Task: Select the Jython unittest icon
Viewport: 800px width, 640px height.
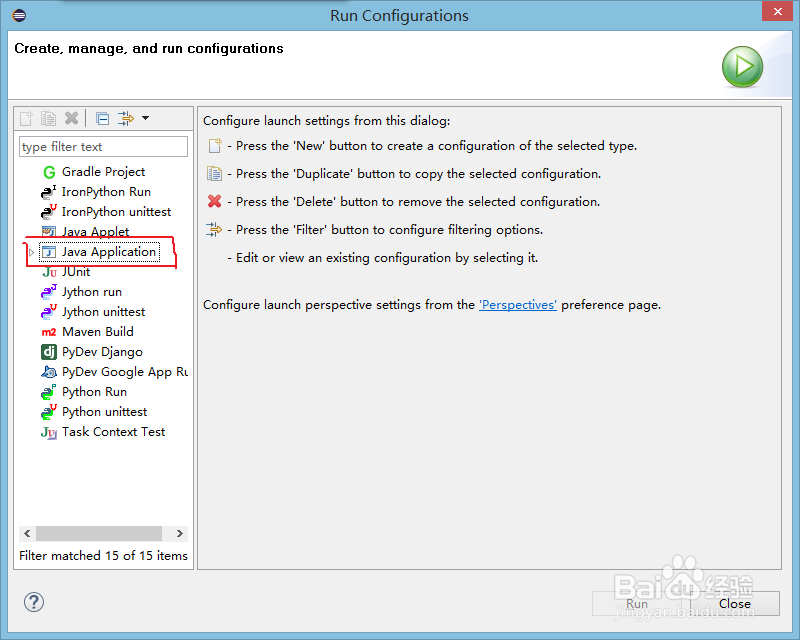Action: 48,312
